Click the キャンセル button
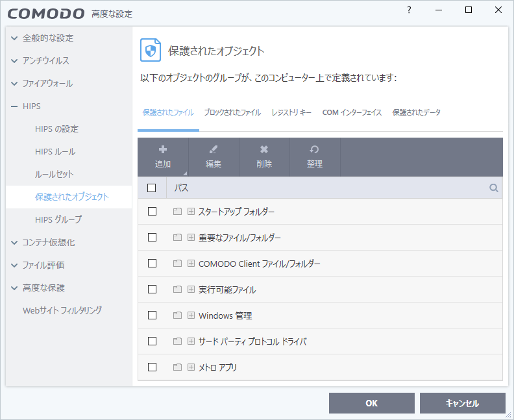 462,403
